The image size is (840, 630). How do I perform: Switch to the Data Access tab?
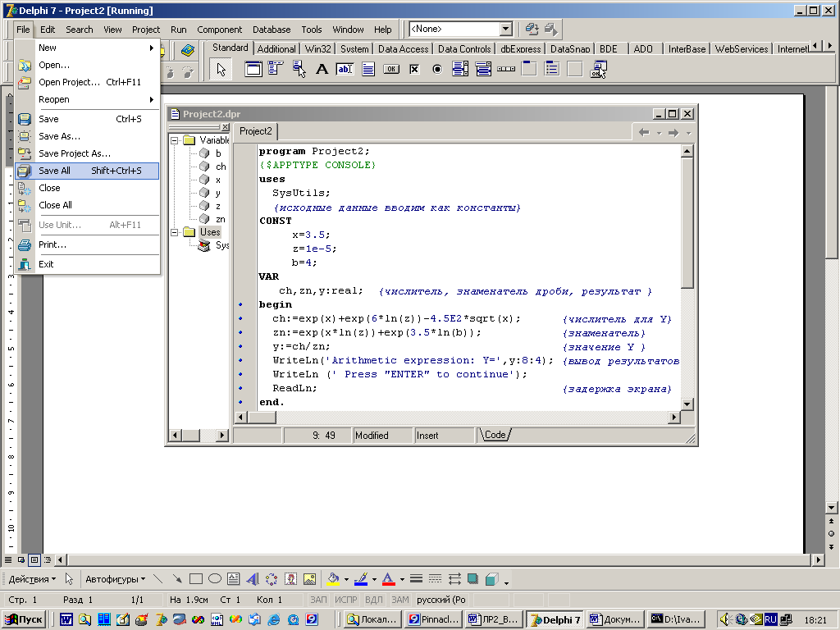(x=403, y=48)
